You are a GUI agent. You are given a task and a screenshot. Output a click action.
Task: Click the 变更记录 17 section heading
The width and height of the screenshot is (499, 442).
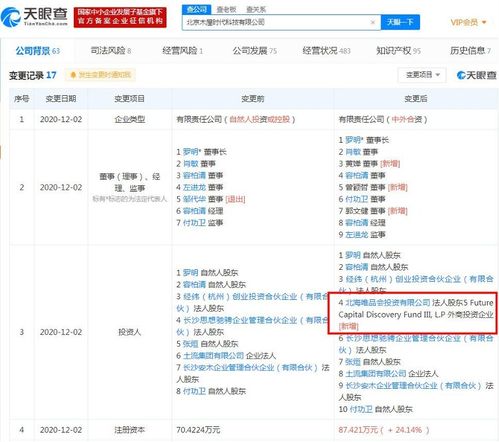tap(32, 75)
